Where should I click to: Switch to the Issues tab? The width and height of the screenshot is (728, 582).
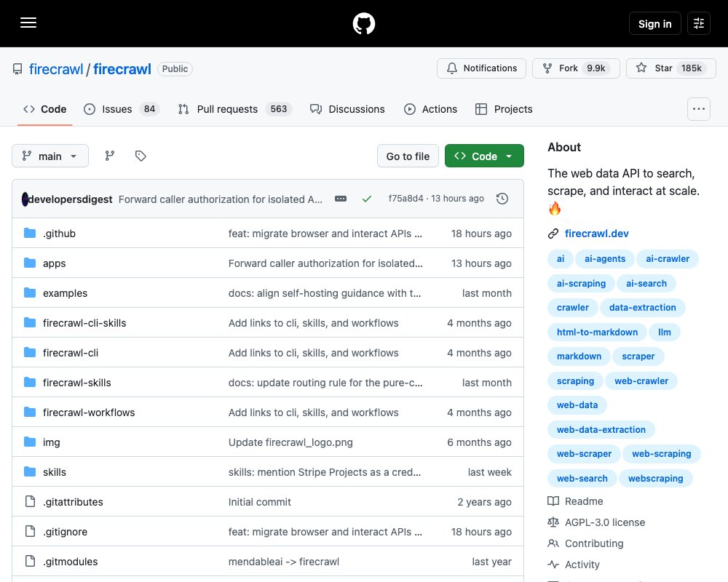point(122,109)
